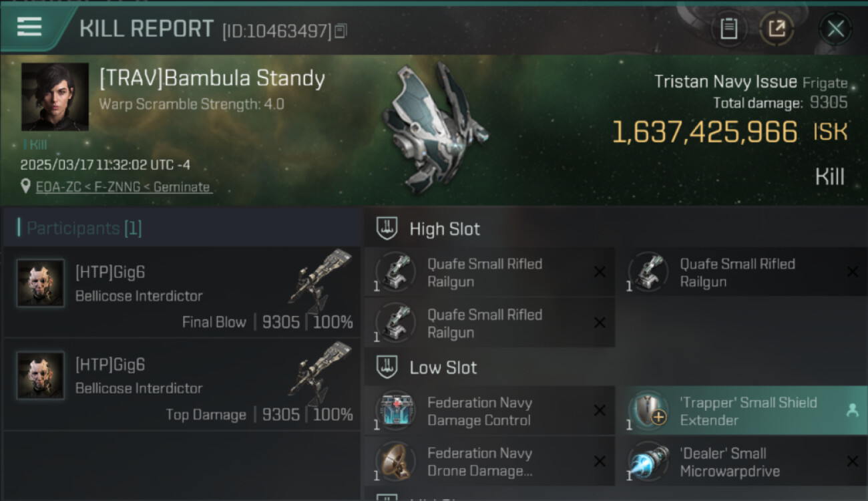Screen dimensions: 868x501
Task: Close the kill report window
Action: [x=835, y=29]
